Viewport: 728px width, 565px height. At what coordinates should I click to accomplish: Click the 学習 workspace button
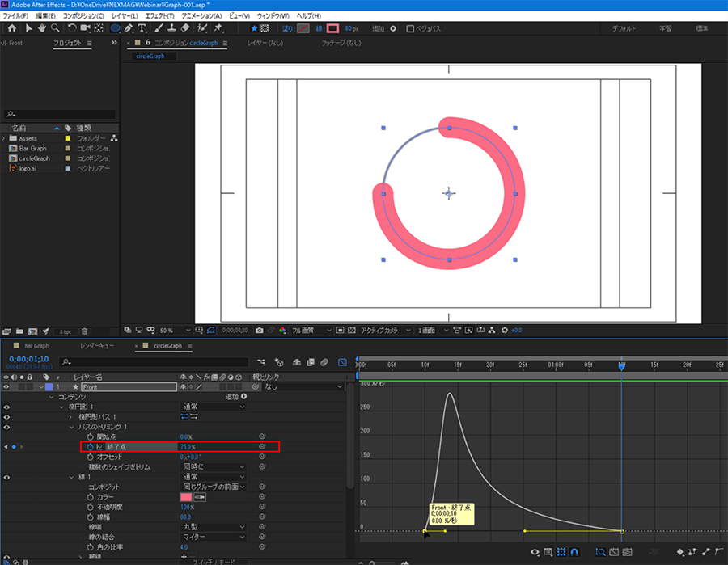pos(665,29)
